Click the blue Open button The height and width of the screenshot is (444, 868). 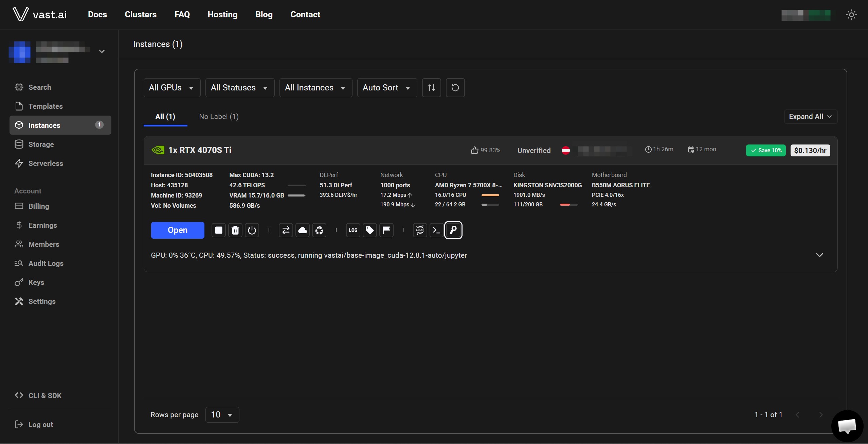click(x=178, y=230)
